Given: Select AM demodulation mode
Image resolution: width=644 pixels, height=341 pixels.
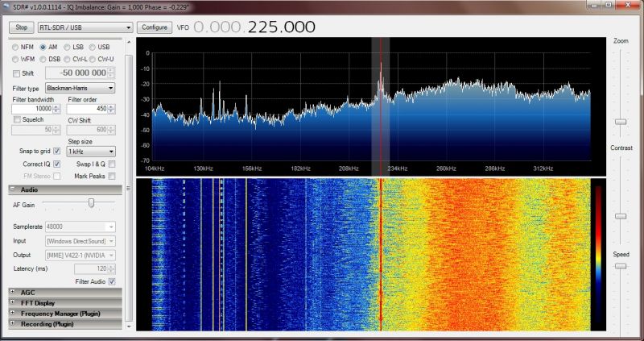Looking at the screenshot, I should [43, 48].
